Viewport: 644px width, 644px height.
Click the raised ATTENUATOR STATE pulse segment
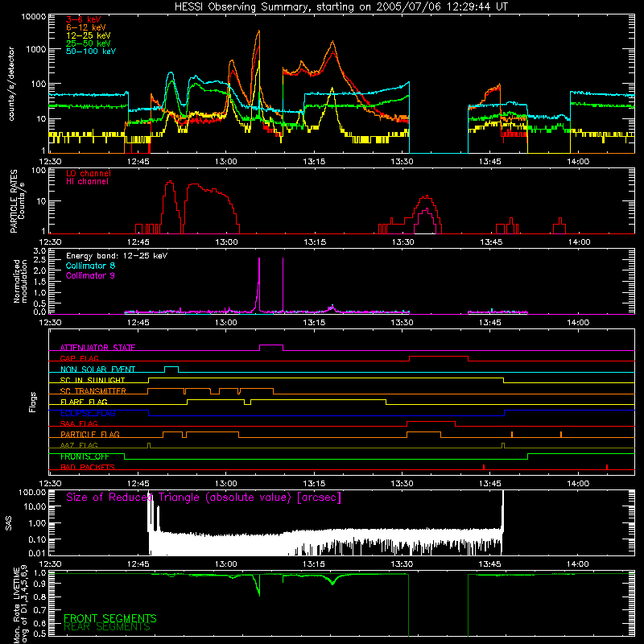[271, 345]
